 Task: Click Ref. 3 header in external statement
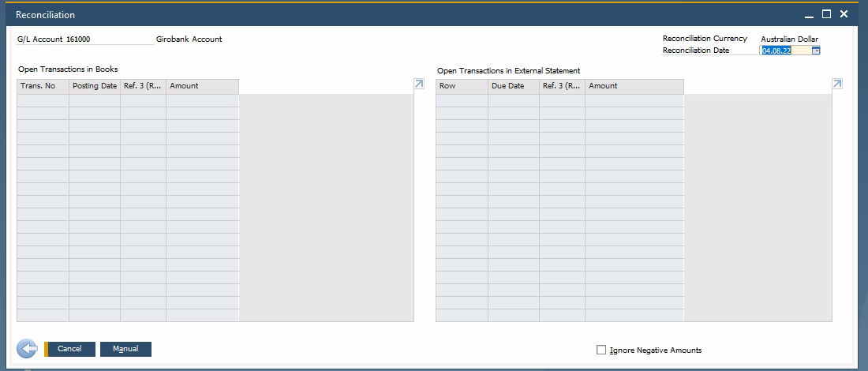pyautogui.click(x=562, y=86)
